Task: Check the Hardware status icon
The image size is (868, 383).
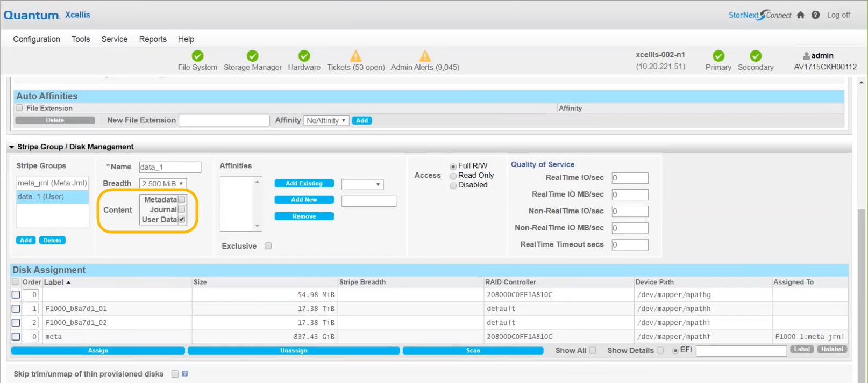Action: coord(304,56)
